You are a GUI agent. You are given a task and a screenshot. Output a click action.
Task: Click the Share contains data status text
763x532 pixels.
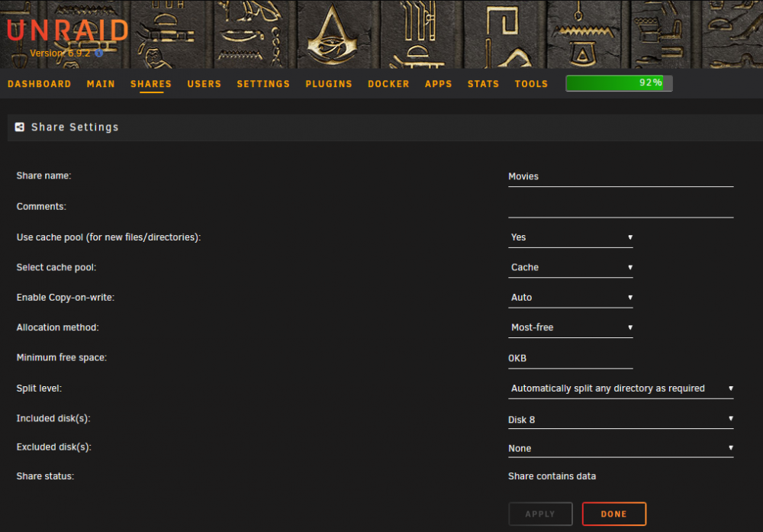tap(552, 476)
